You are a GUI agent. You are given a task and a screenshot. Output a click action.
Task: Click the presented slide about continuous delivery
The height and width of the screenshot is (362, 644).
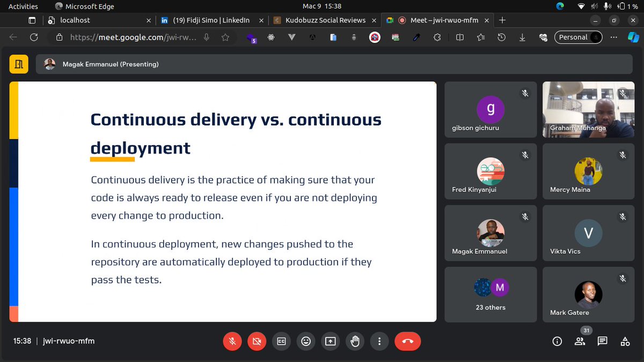pos(223,202)
